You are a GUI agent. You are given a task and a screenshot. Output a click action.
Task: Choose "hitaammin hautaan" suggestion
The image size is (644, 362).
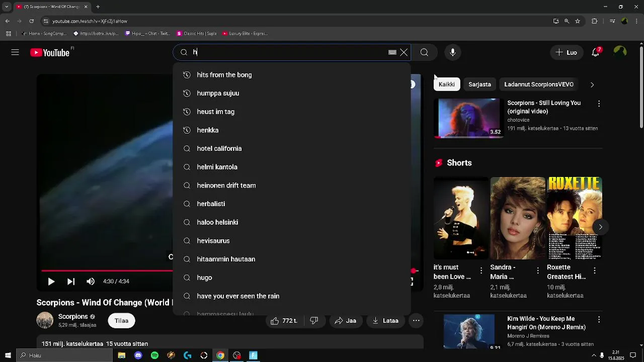tap(292, 259)
